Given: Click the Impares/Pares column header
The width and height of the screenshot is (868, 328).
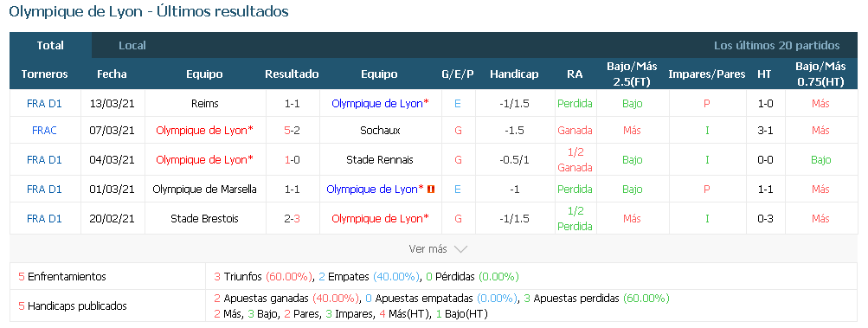Looking at the screenshot, I should coord(707,74).
